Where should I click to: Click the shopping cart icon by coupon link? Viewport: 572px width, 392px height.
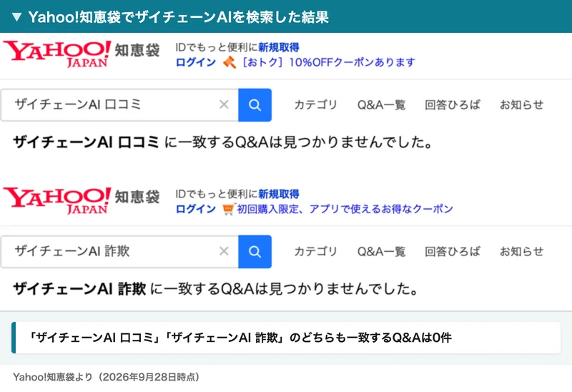229,209
